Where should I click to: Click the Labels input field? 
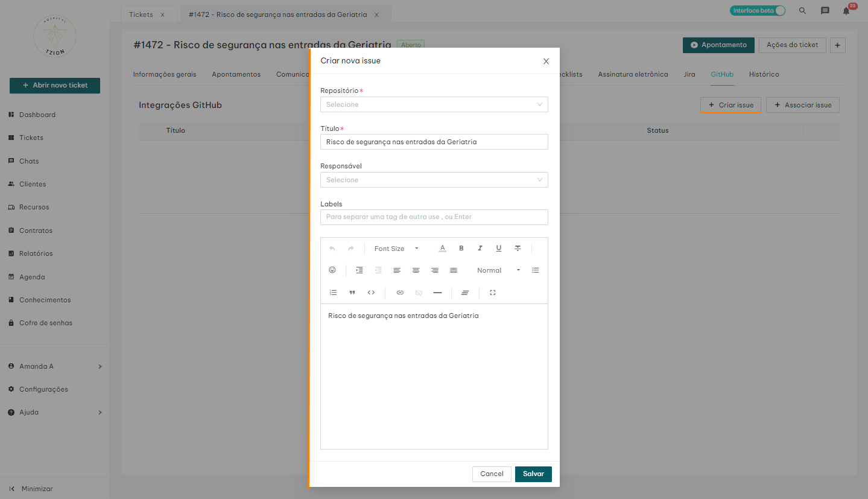point(434,217)
